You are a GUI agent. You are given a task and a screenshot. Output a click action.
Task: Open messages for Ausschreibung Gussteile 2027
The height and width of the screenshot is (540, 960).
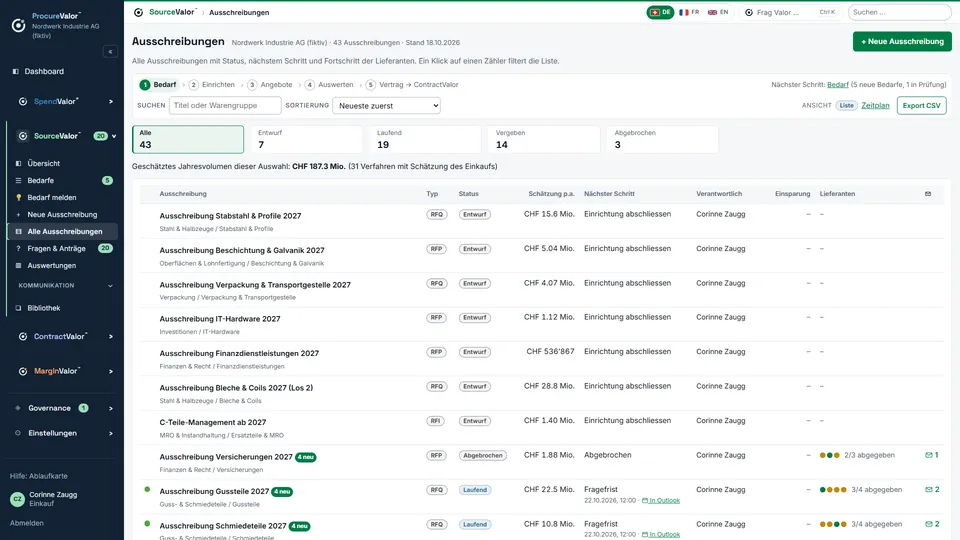click(x=932, y=490)
